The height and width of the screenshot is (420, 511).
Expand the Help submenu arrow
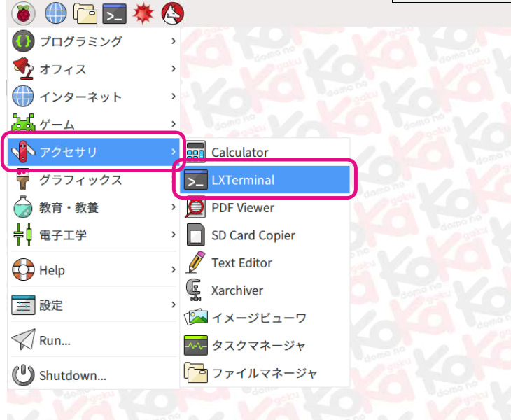tap(174, 269)
